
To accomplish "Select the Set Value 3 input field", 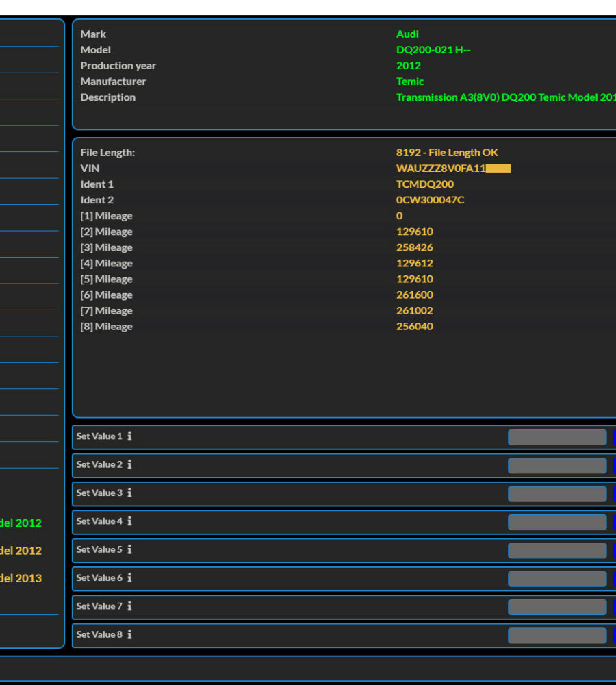I will tap(556, 494).
